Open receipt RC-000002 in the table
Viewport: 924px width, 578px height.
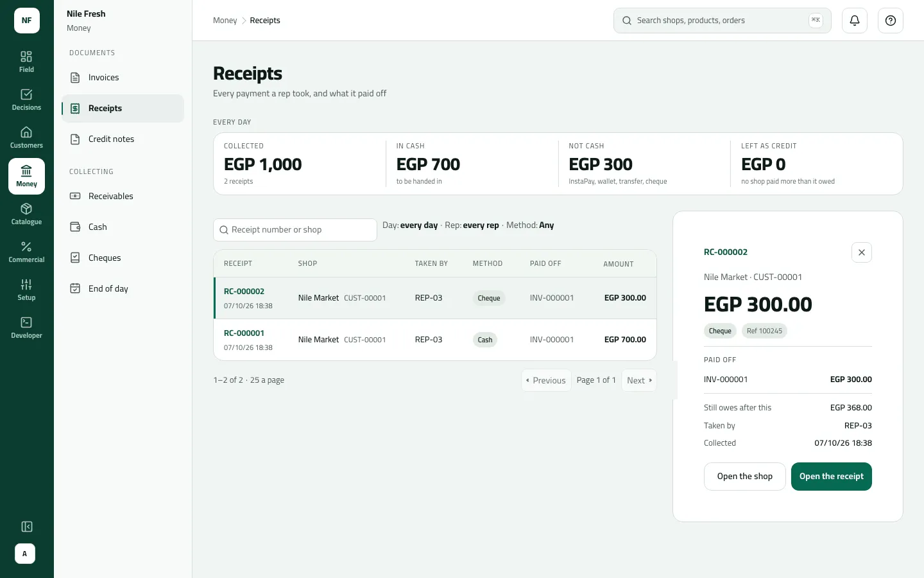click(244, 292)
